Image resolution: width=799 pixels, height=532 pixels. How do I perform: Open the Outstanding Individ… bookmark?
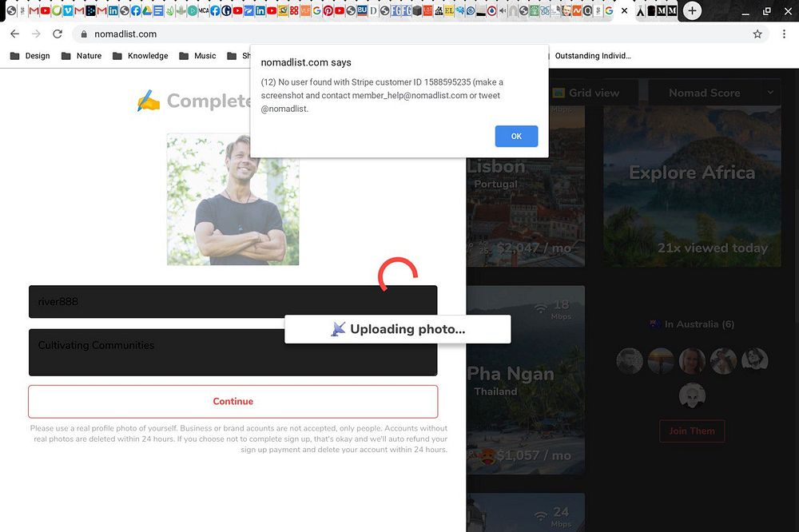[x=593, y=56]
